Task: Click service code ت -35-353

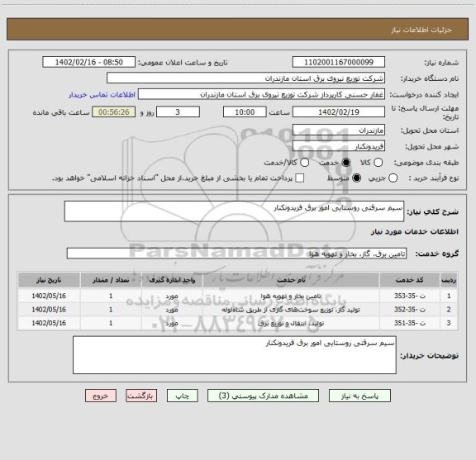Action: coord(410,296)
